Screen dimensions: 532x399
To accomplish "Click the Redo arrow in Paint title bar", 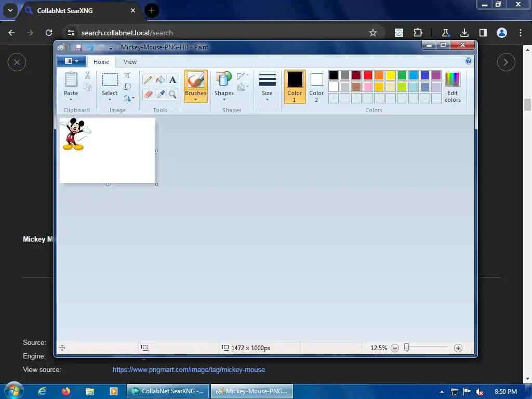I will point(101,47).
